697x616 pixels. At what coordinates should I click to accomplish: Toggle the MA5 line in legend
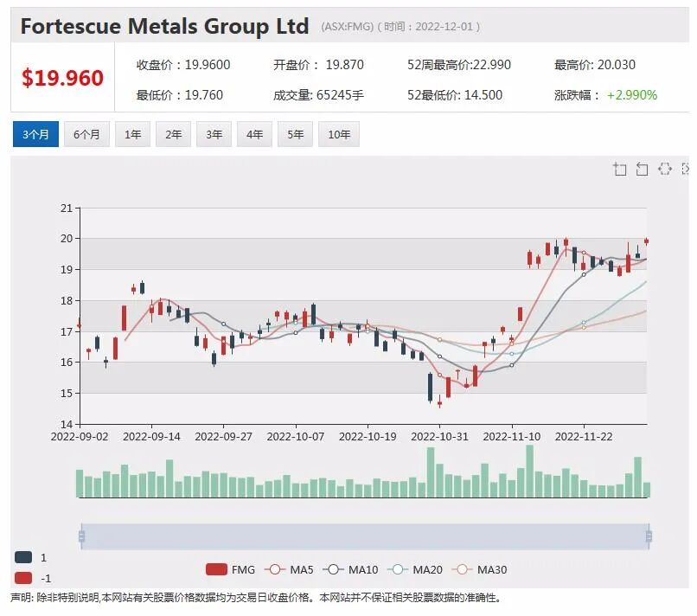(289, 570)
